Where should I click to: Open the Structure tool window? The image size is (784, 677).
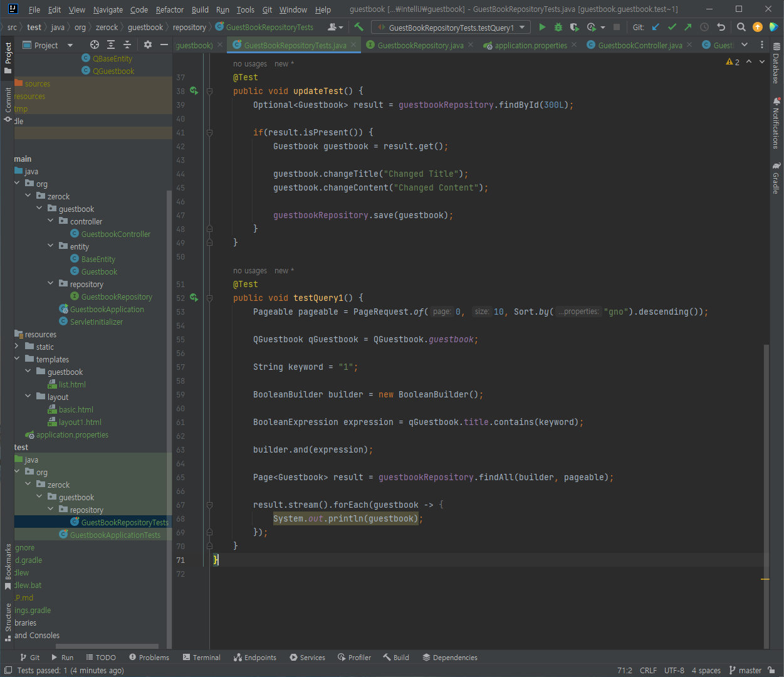(x=8, y=622)
